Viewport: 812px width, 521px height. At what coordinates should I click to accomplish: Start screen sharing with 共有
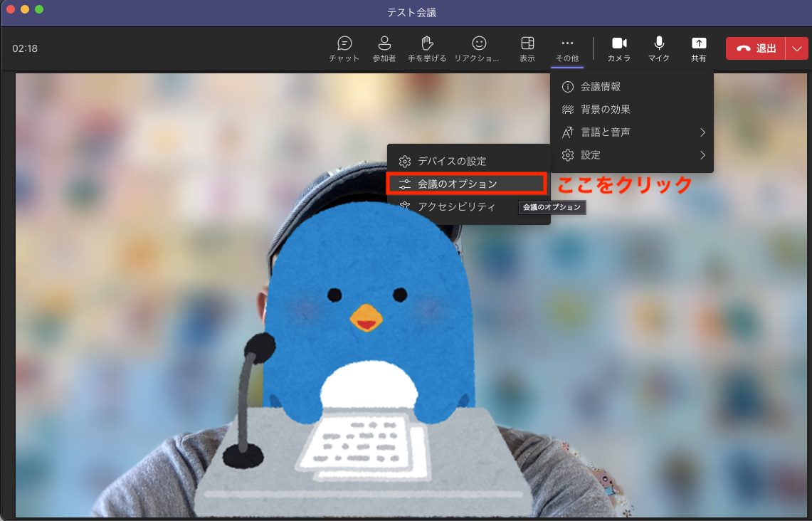pos(698,48)
